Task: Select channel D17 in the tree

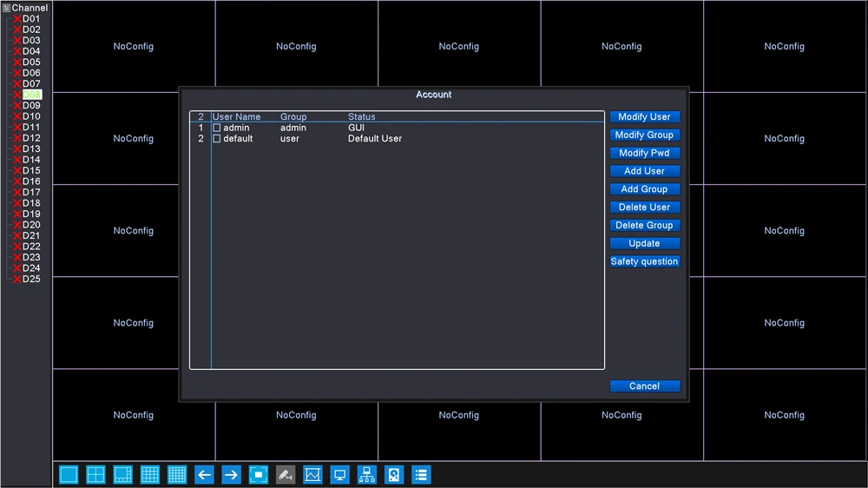Action: click(x=31, y=192)
